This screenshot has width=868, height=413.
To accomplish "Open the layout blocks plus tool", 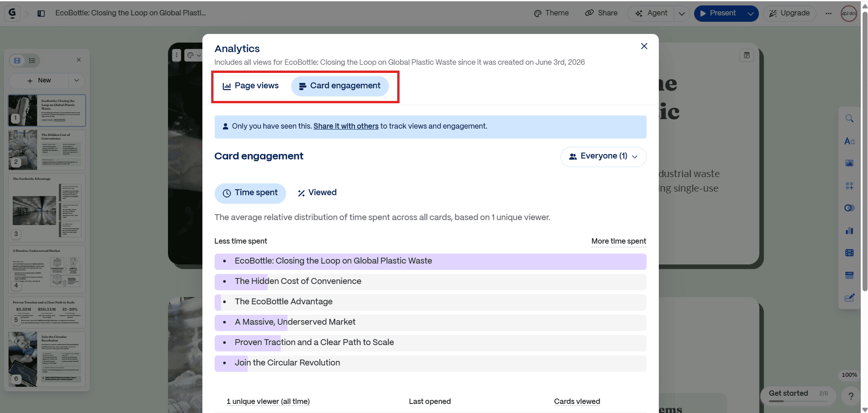I will pos(849,186).
